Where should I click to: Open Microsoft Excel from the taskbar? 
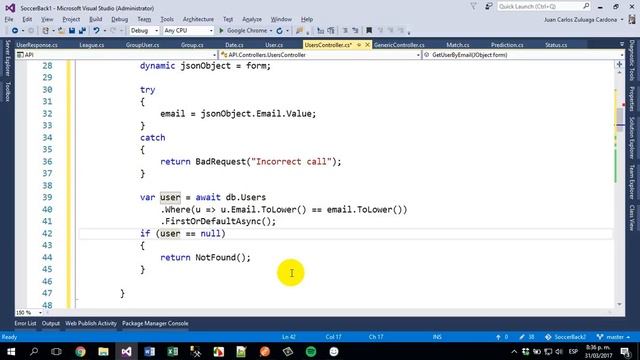click(172, 351)
